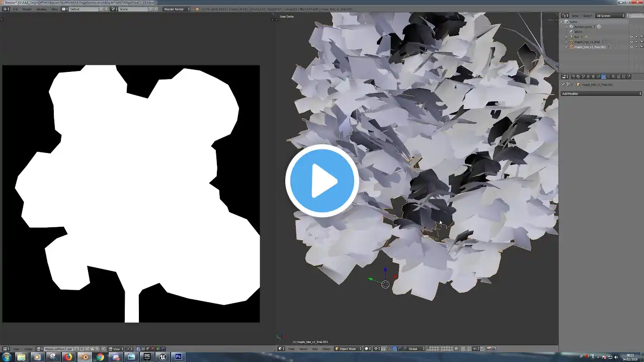Open the Modifiers wrench tab in Properties

pos(603,76)
